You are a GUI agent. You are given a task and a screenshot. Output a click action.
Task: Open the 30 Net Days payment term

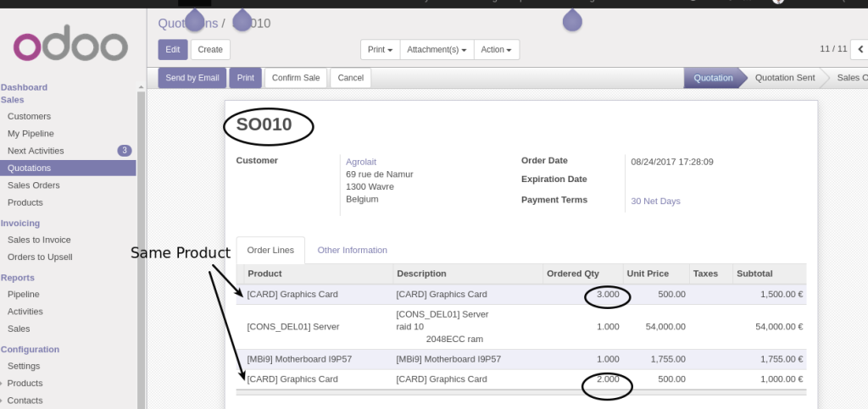pyautogui.click(x=655, y=202)
